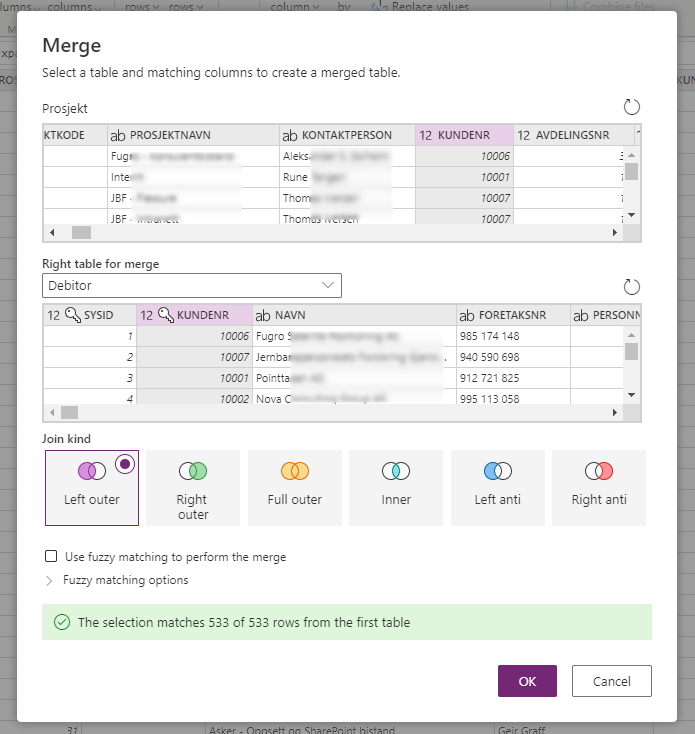Click OK to confirm merge

click(x=527, y=681)
